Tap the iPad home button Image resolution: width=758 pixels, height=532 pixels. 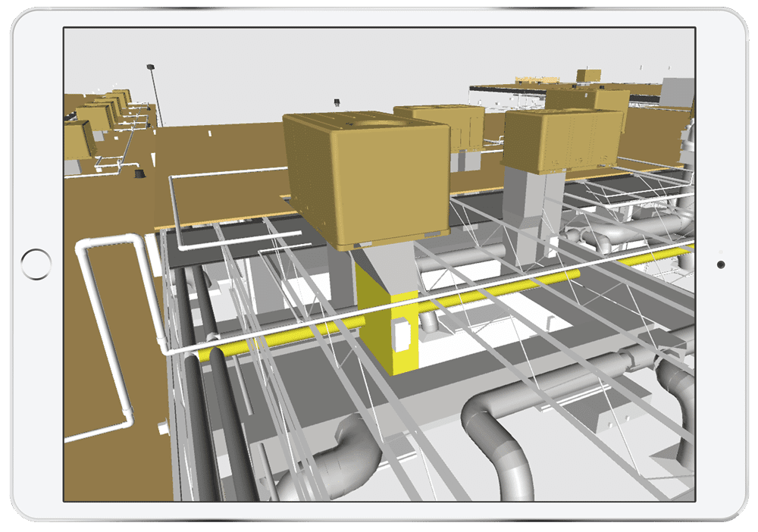[36, 264]
